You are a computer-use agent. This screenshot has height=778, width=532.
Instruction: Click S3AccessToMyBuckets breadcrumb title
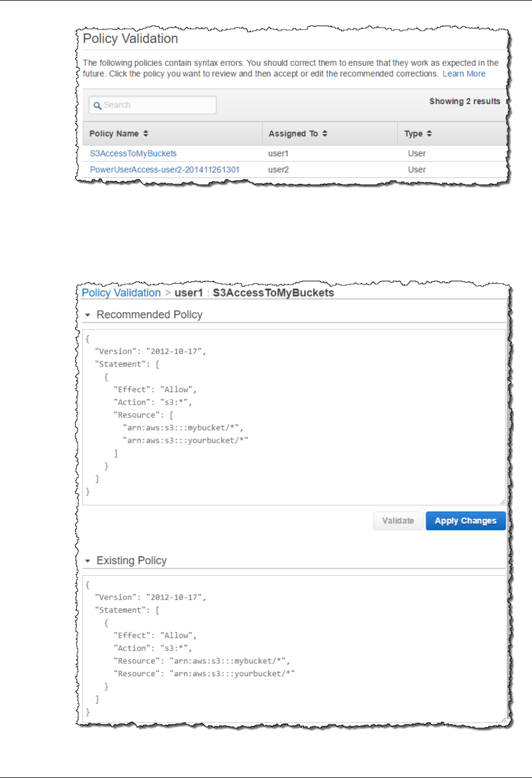pyautogui.click(x=273, y=293)
